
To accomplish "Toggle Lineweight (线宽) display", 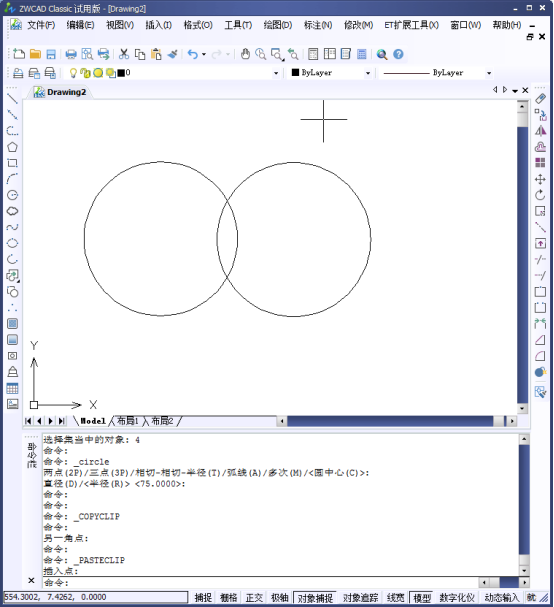I will [396, 597].
